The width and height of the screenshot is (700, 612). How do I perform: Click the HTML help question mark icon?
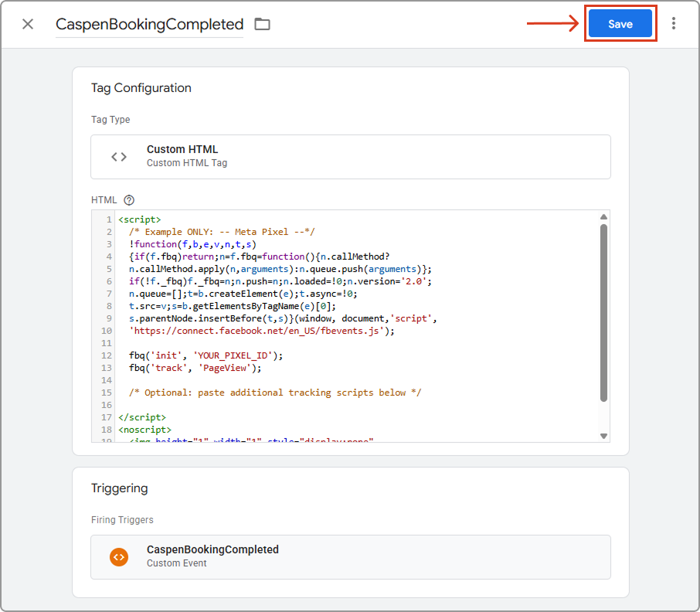click(x=129, y=200)
